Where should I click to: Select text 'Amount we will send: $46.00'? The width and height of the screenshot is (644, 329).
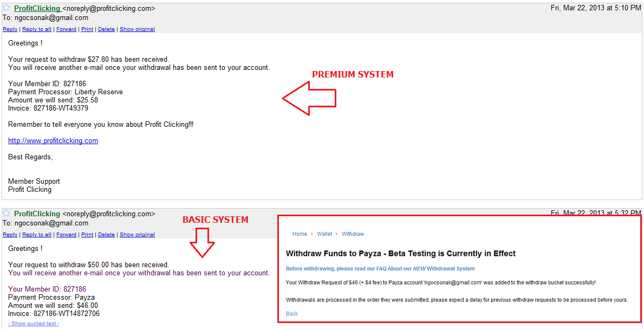pyautogui.click(x=53, y=305)
